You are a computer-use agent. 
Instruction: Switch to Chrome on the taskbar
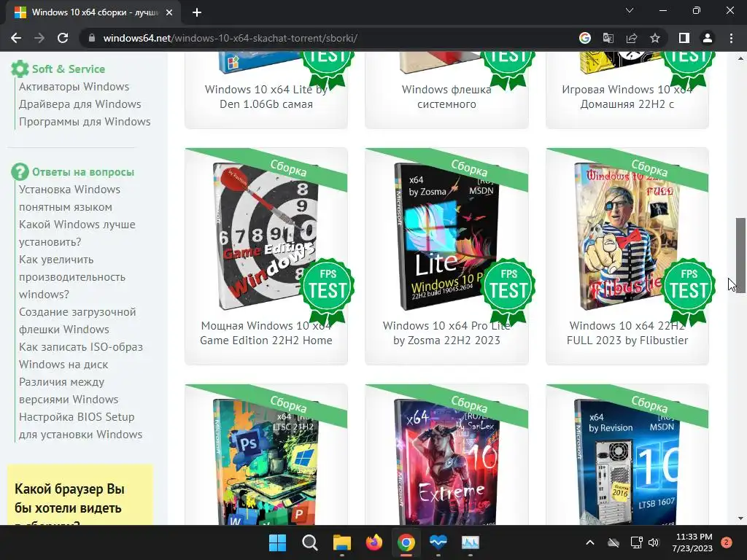tap(406, 542)
